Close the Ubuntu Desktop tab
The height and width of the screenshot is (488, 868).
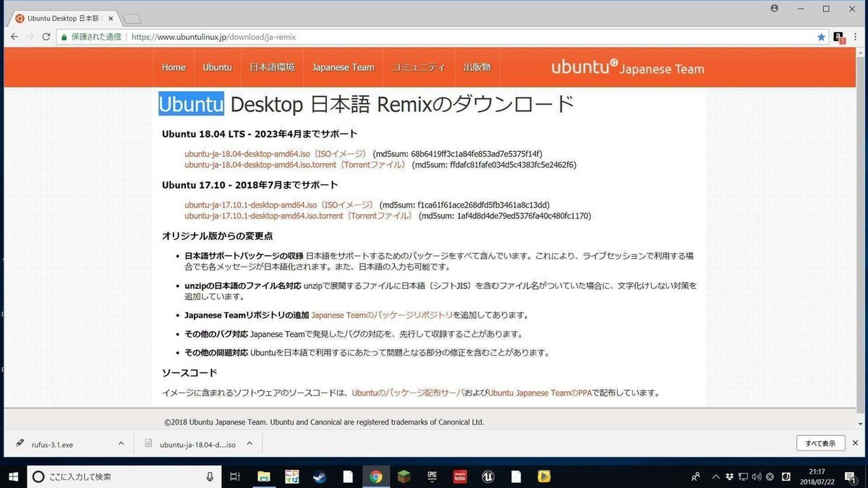[110, 19]
